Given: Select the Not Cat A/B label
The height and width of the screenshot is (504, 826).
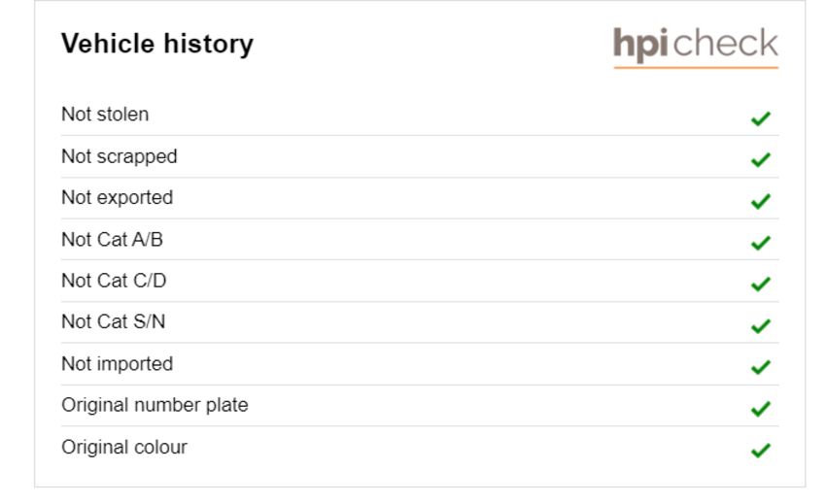Looking at the screenshot, I should [112, 240].
